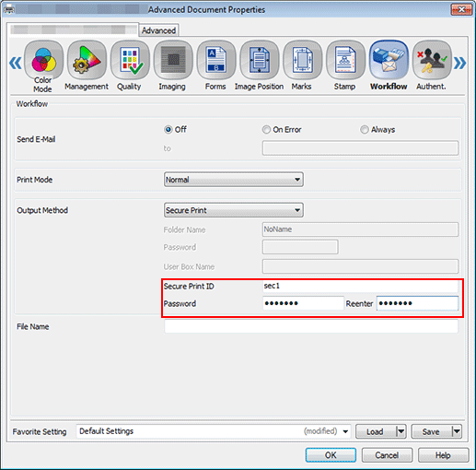Select the Off radio for Send E-Mail
The height and width of the screenshot is (470, 476).
point(168,130)
